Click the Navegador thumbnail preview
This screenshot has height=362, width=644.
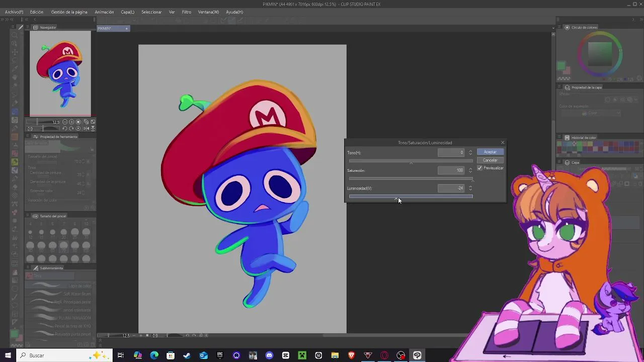pos(60,73)
